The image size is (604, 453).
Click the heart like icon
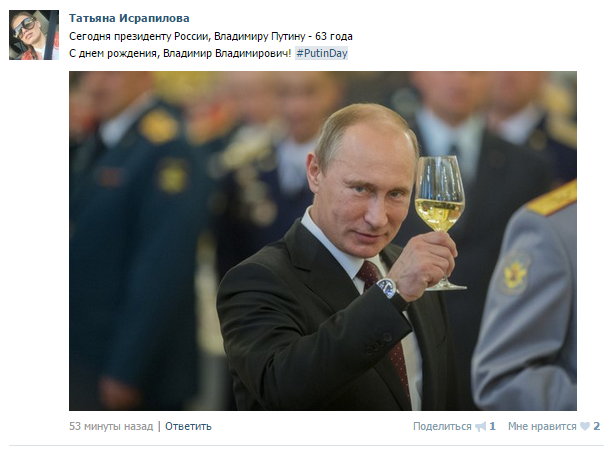point(585,426)
